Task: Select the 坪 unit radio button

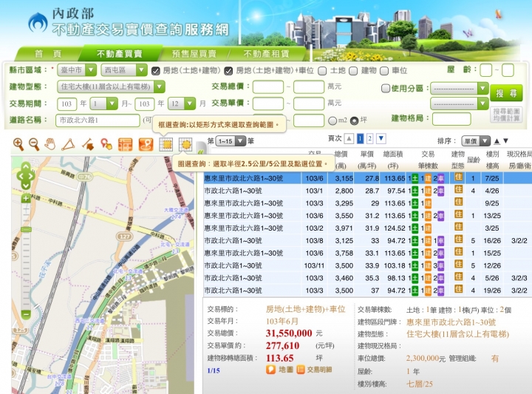Action: click(x=354, y=120)
